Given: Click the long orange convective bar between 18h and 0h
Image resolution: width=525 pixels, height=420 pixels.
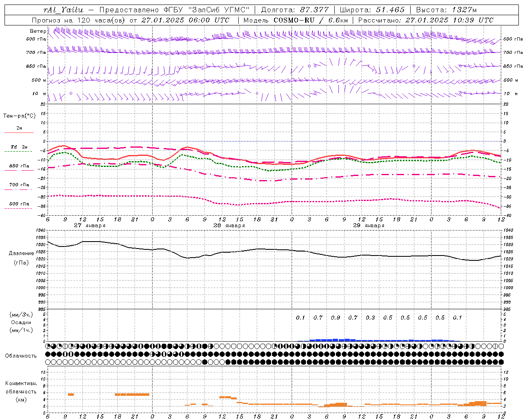Looking at the screenshot, I should (132, 395).
